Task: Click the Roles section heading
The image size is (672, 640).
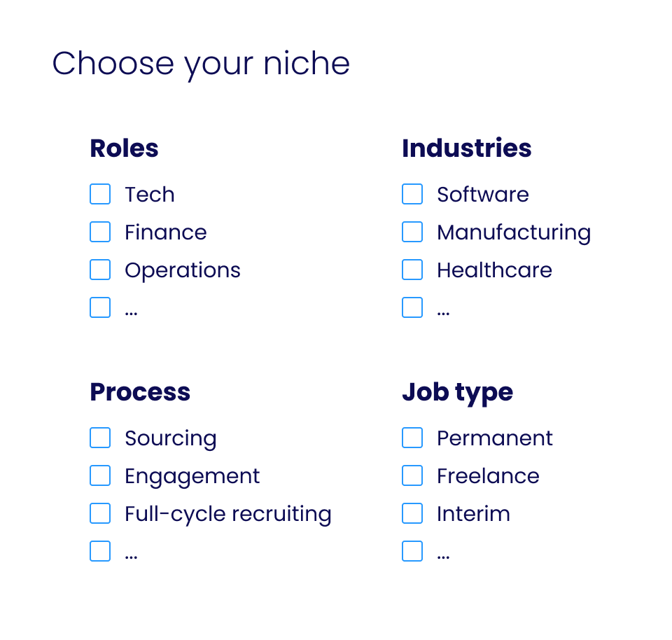Action: [x=124, y=148]
